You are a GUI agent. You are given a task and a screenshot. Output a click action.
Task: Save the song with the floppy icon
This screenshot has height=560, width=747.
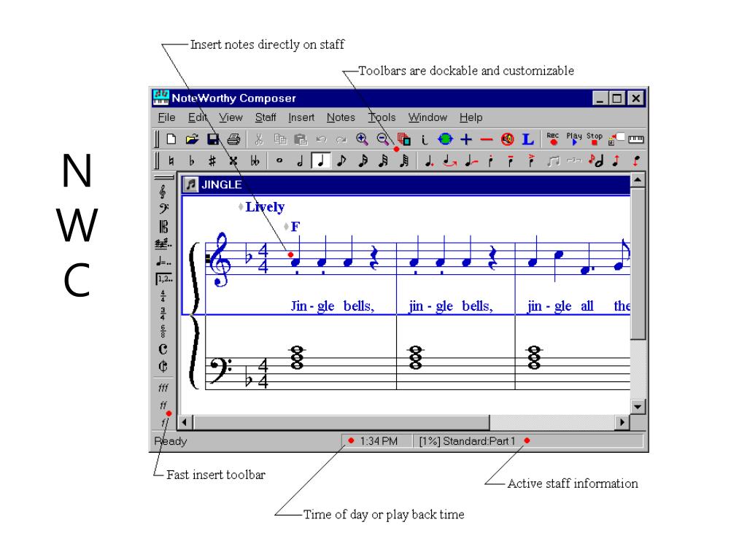[213, 139]
